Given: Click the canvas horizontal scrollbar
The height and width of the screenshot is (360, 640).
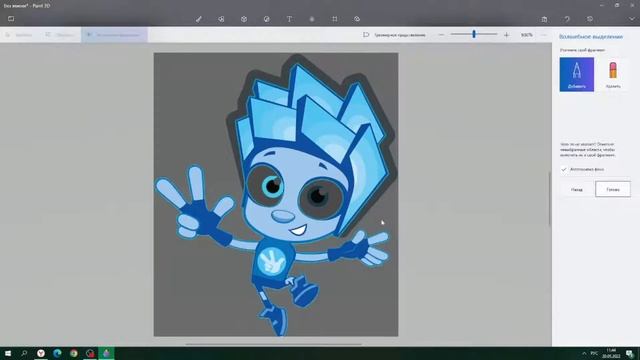Looking at the screenshot, I should (273, 344).
